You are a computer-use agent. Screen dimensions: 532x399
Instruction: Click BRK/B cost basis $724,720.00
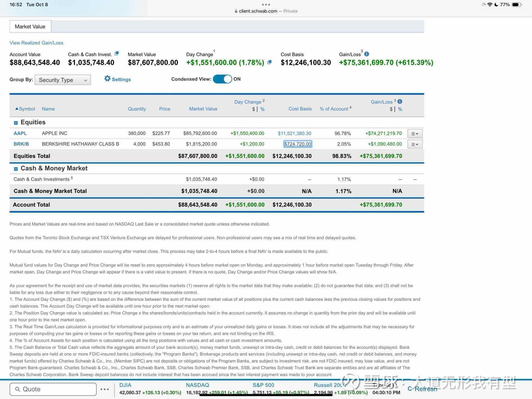pyautogui.click(x=298, y=144)
